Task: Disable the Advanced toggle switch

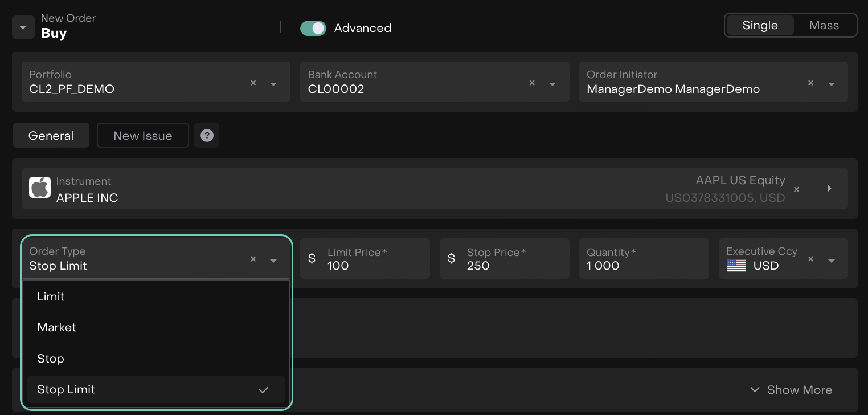Action: coord(313,28)
